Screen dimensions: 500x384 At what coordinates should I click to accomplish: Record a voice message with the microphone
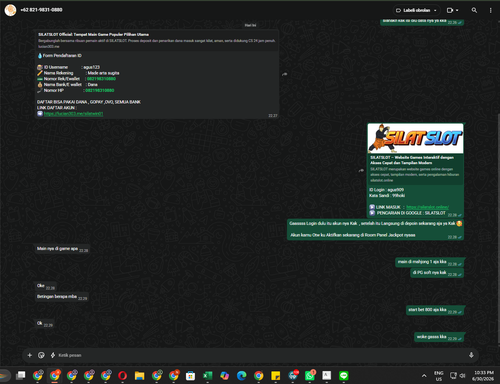471,355
